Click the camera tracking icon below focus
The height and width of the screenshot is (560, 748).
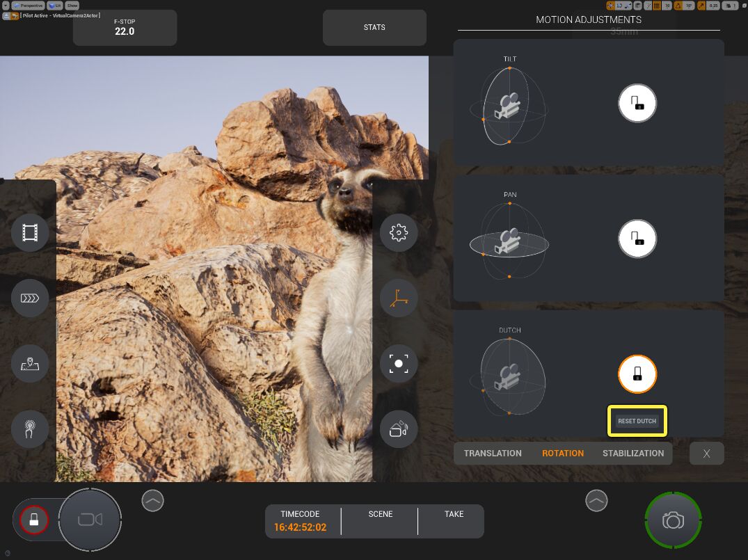tap(399, 429)
